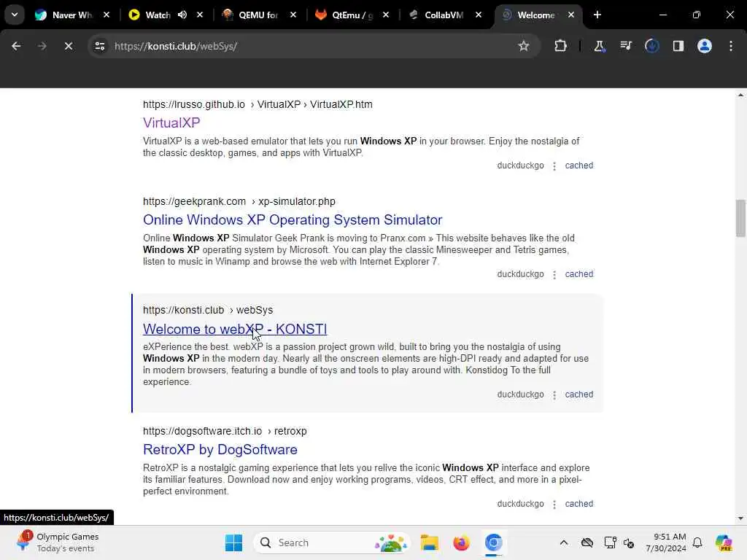The image size is (747, 560).
Task: Open the downloads indicator icon
Action: (x=651, y=46)
